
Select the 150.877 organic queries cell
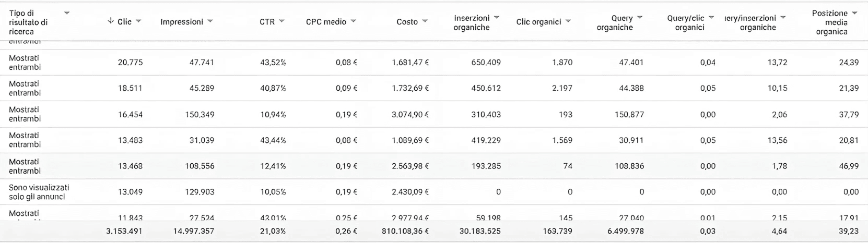coord(629,114)
